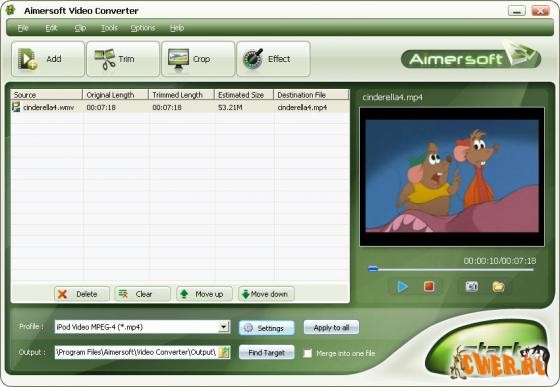Open the Crop tool

coord(198,59)
